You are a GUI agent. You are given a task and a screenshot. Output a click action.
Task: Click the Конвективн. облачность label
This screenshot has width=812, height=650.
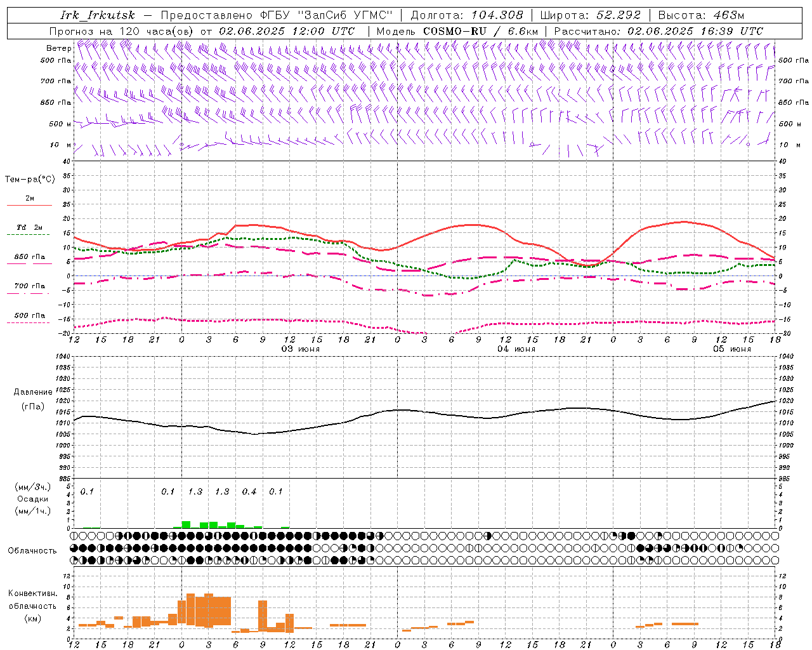point(32,599)
